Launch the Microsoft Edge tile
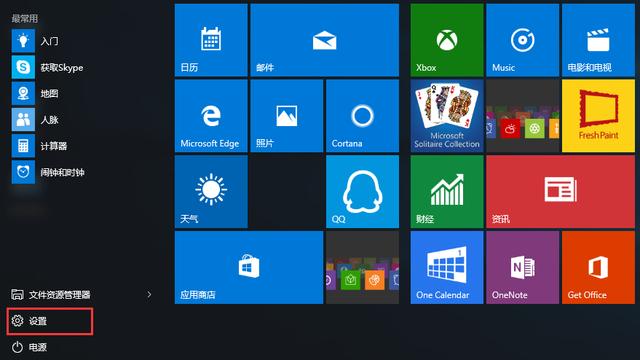The height and width of the screenshot is (360, 640). (x=211, y=116)
